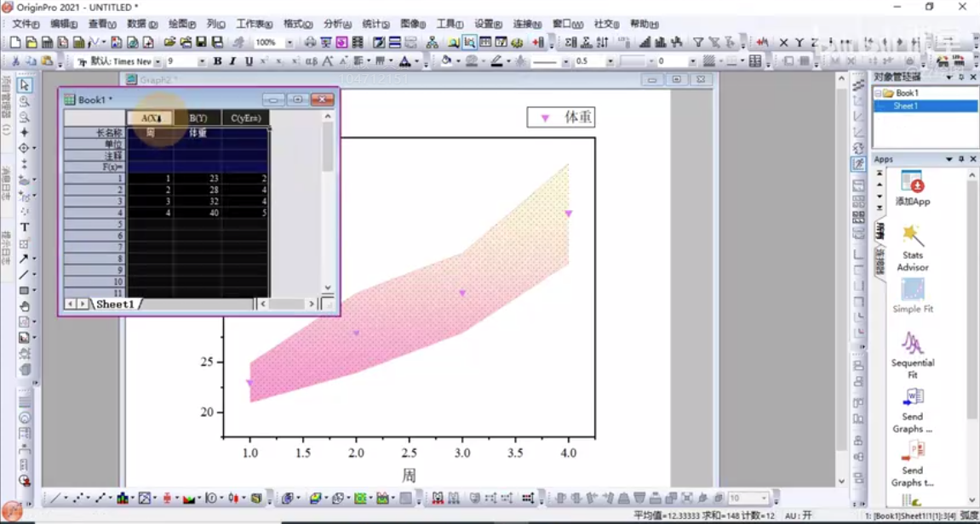
Task: Expand the line width 0.5 dropdown
Action: point(610,61)
